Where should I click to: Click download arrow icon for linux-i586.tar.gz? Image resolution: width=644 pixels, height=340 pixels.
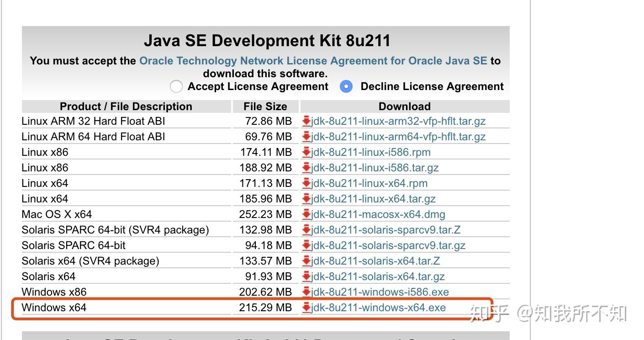pos(306,168)
